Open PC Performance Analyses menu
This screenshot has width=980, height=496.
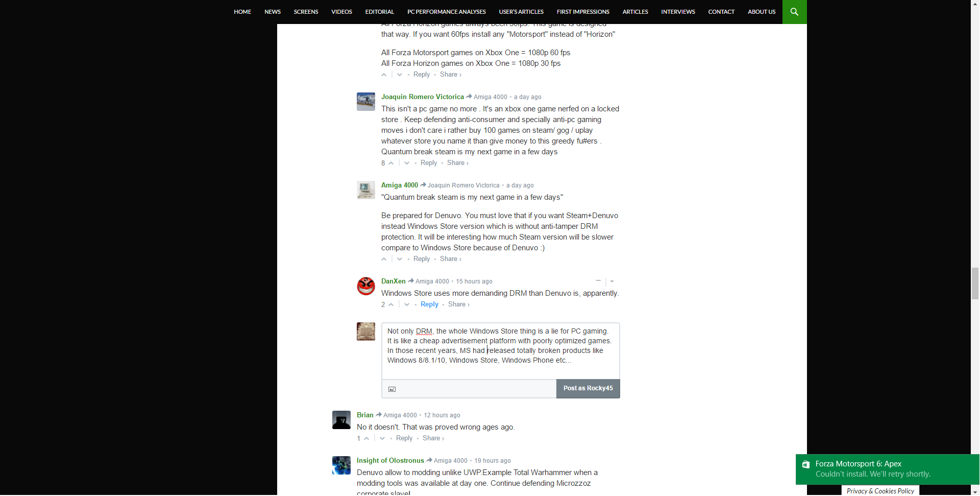pyautogui.click(x=446, y=12)
